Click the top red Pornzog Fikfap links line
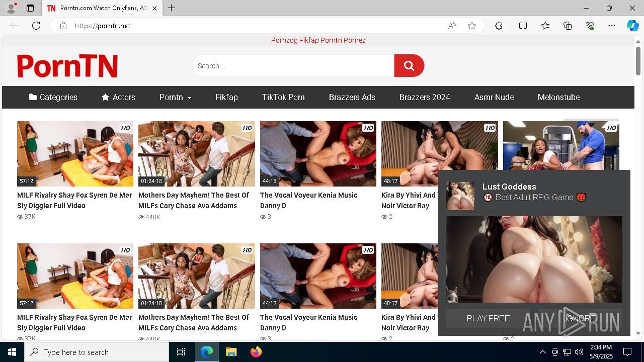 click(x=318, y=40)
